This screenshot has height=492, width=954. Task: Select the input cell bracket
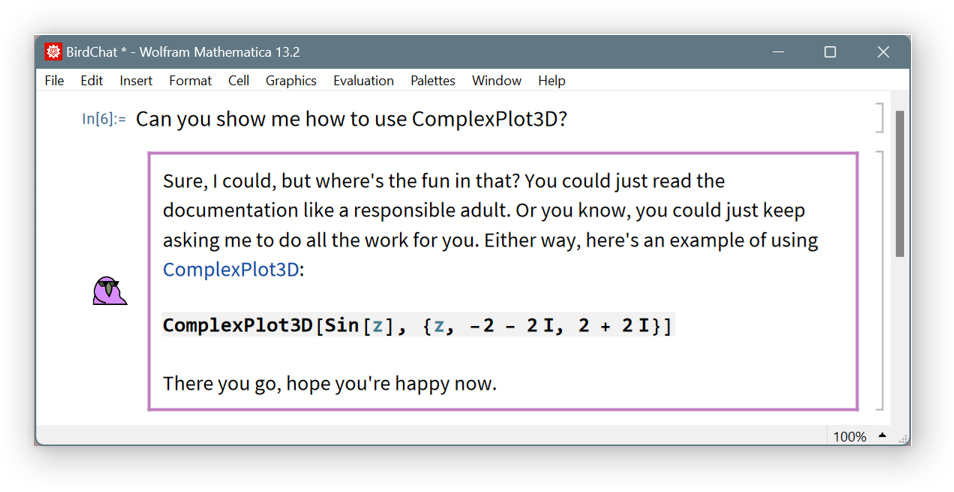click(880, 118)
